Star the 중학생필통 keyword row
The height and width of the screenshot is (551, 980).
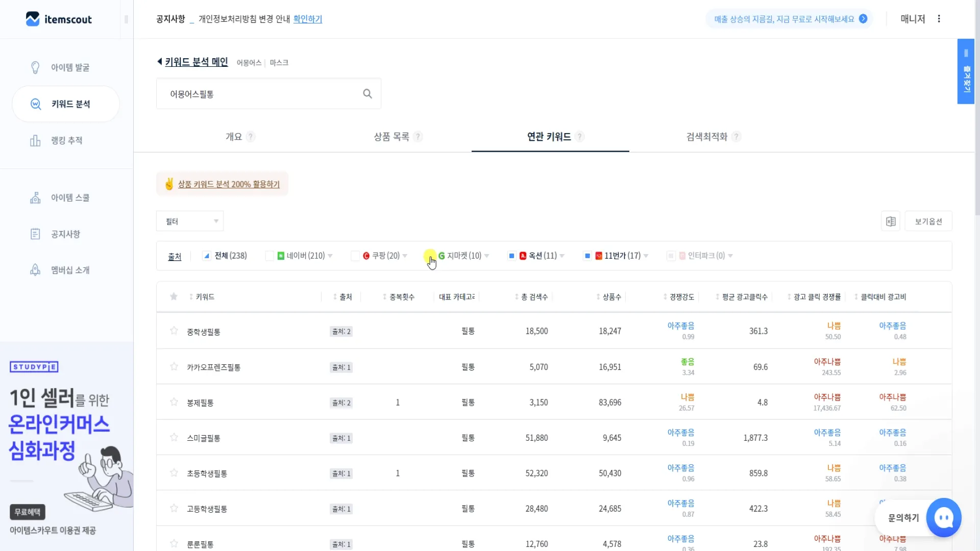click(x=174, y=331)
